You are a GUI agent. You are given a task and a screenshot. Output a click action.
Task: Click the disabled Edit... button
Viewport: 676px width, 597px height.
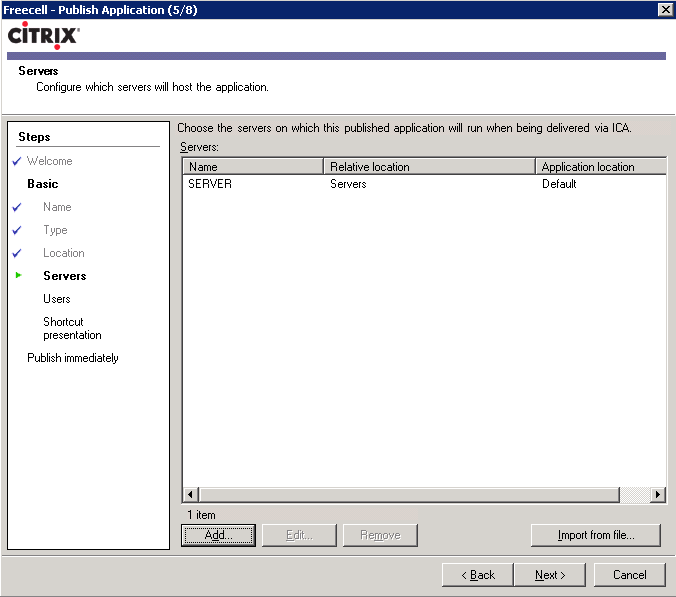click(x=299, y=535)
